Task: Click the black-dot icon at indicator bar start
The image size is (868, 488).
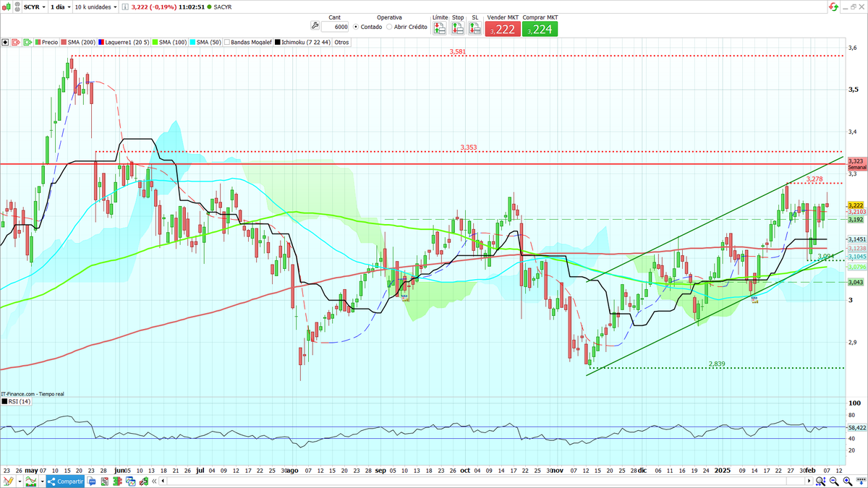Action: point(5,42)
